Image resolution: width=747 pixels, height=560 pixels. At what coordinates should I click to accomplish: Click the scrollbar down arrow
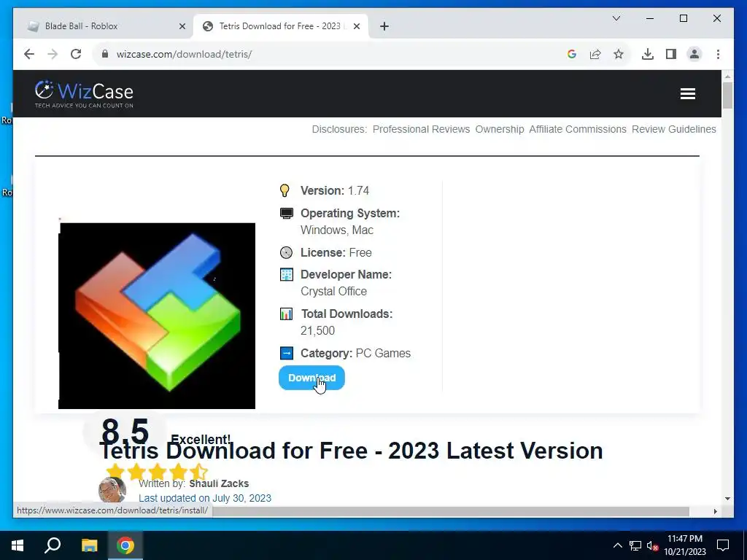tap(727, 499)
